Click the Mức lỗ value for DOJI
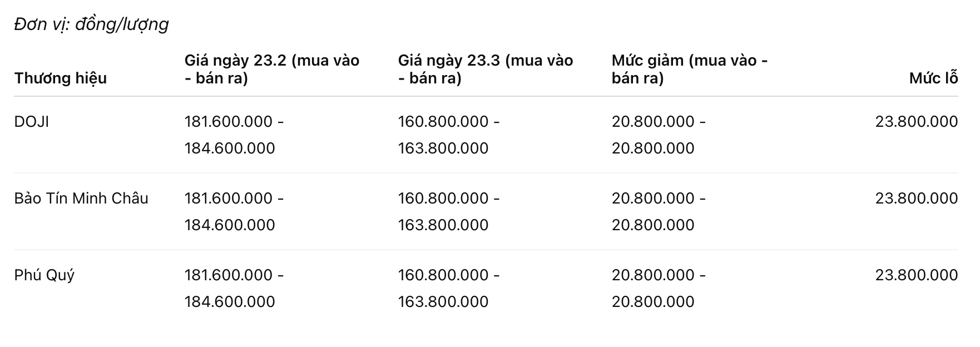980x347 pixels. (916, 122)
